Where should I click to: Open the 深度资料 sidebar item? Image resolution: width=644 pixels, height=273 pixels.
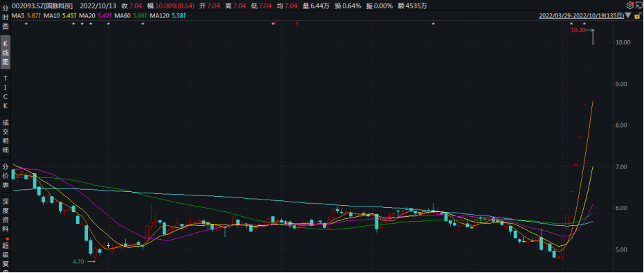pyautogui.click(x=6, y=215)
